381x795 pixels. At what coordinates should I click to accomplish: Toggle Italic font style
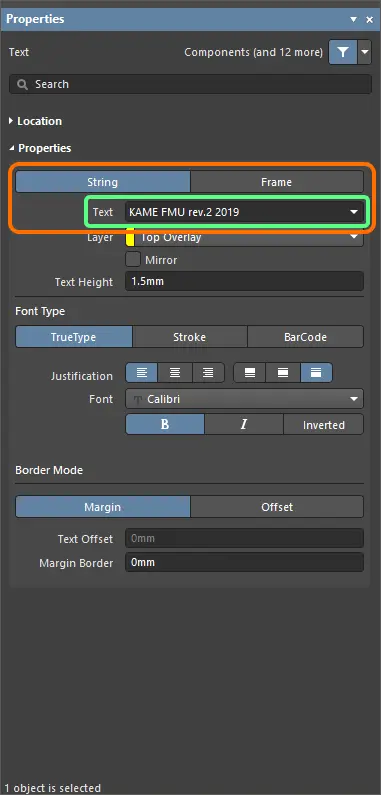tap(244, 424)
